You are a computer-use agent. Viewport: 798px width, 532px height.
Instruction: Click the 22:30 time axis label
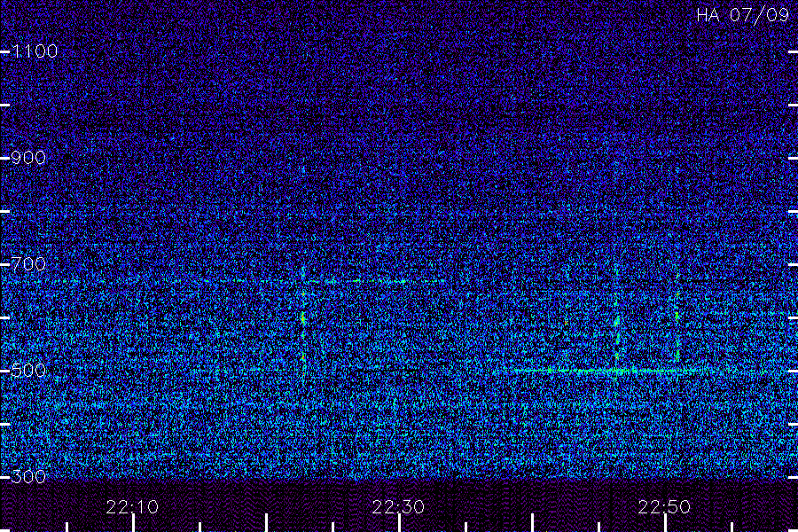pos(398,507)
